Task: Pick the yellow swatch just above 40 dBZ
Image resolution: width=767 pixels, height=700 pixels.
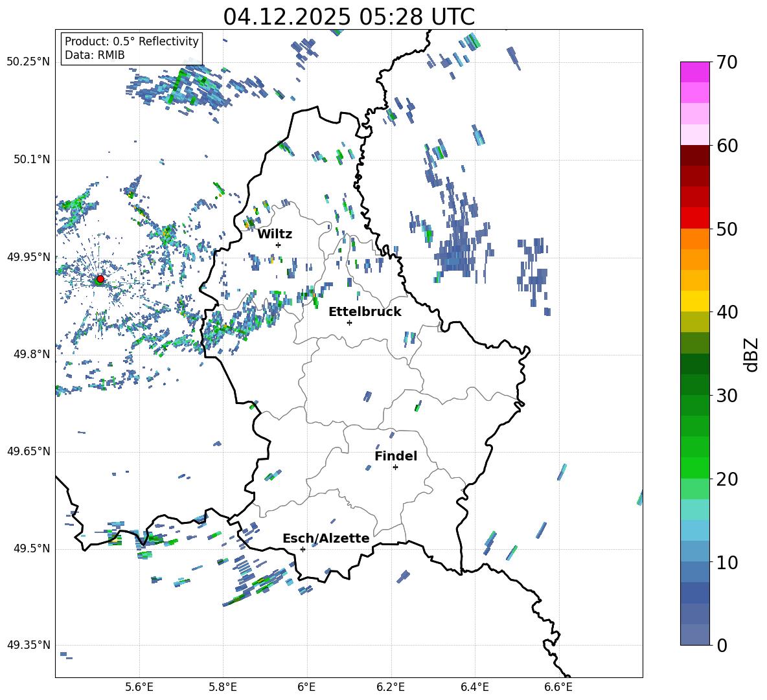Action: click(x=695, y=301)
